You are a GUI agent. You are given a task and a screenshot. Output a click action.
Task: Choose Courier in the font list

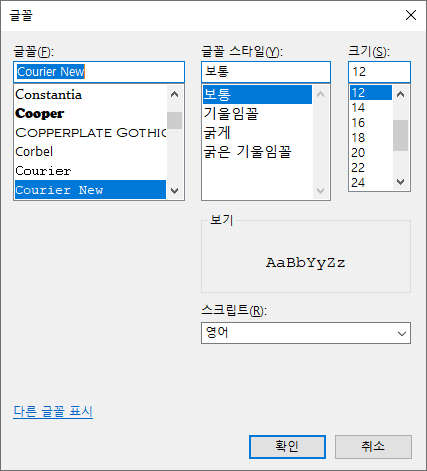[x=90, y=171]
